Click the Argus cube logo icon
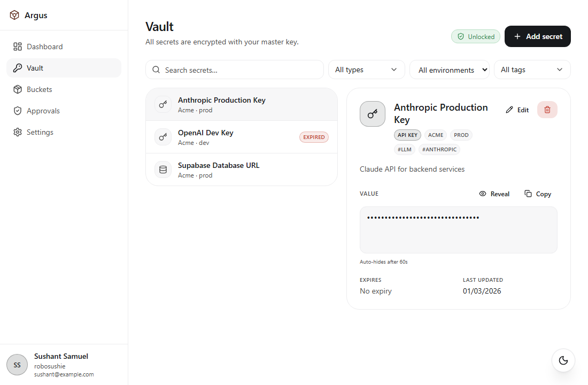The width and height of the screenshot is (588, 385). click(x=14, y=15)
